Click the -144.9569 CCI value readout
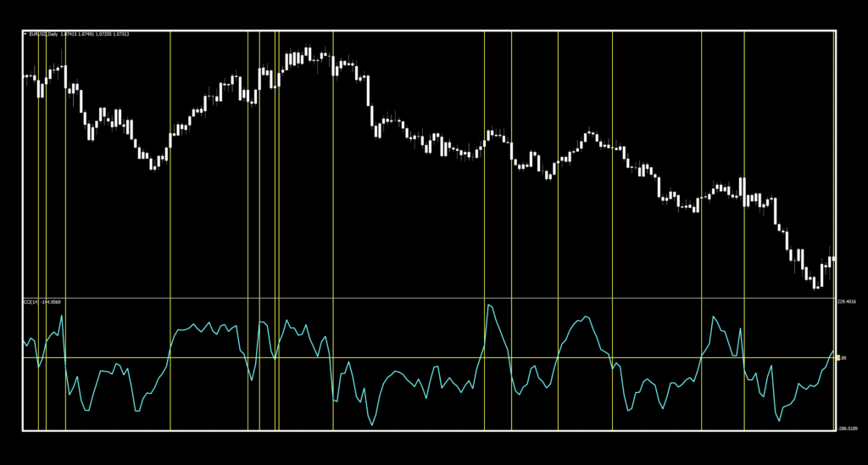The height and width of the screenshot is (465, 868). (51, 302)
